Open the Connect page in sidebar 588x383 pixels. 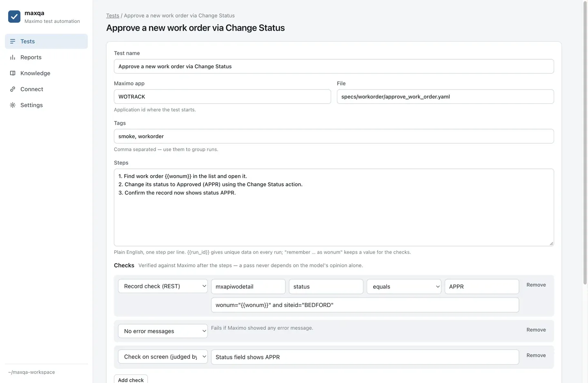click(x=46, y=89)
